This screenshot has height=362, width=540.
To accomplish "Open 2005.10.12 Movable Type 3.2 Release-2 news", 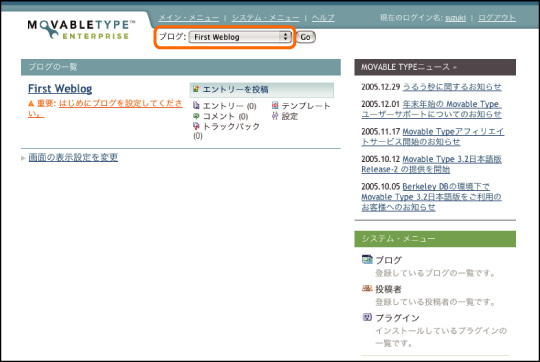I will pyautogui.click(x=432, y=164).
